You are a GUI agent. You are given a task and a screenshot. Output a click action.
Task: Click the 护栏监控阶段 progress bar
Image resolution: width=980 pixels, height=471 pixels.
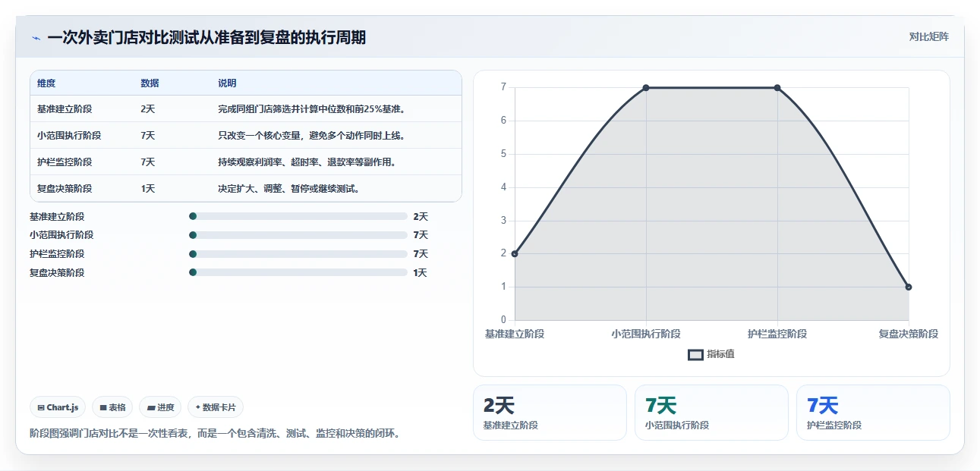(x=298, y=254)
